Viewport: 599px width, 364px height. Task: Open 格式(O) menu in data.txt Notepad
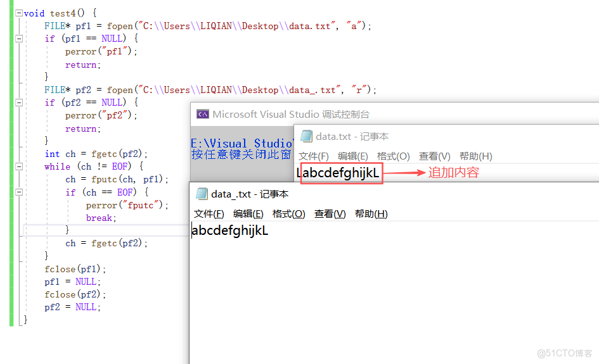point(393,156)
